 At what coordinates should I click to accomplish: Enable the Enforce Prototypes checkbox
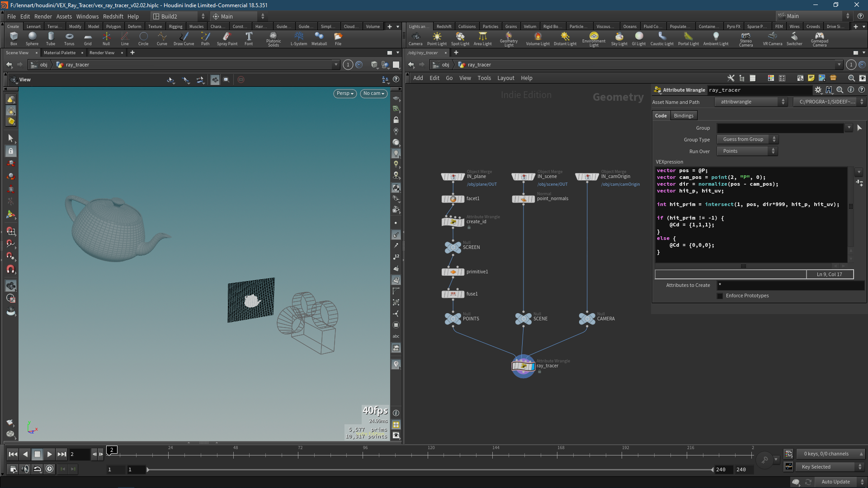(x=720, y=296)
